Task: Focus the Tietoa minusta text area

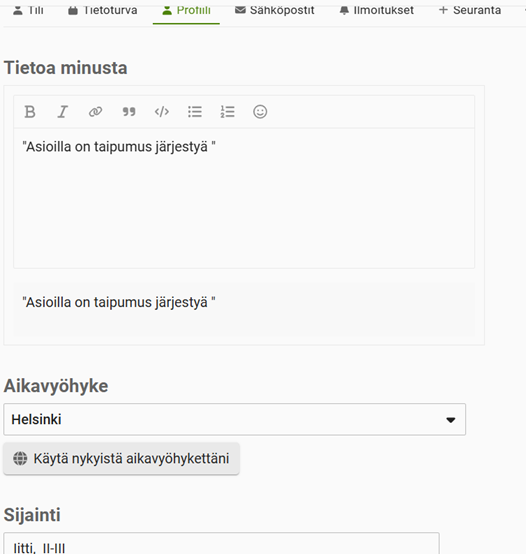Action: pos(244,198)
